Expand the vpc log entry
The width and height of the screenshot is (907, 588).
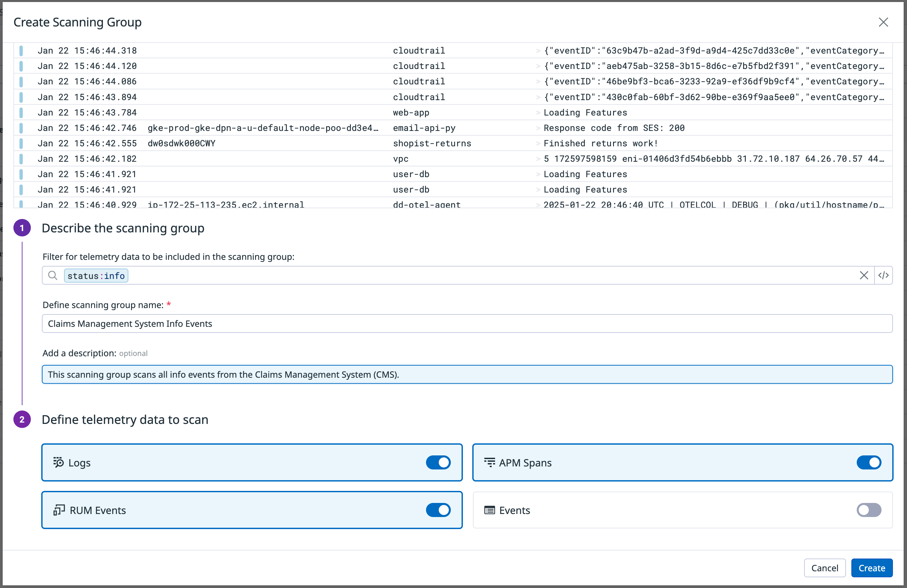click(x=538, y=159)
